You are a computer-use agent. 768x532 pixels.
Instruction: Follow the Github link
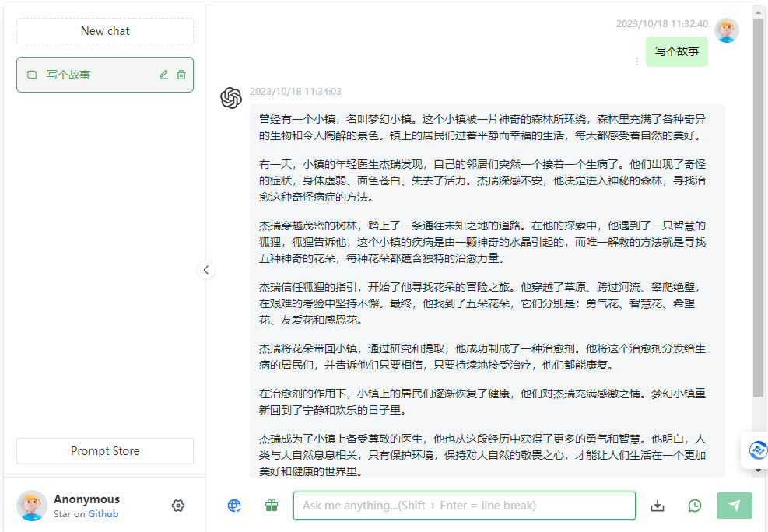coord(103,514)
